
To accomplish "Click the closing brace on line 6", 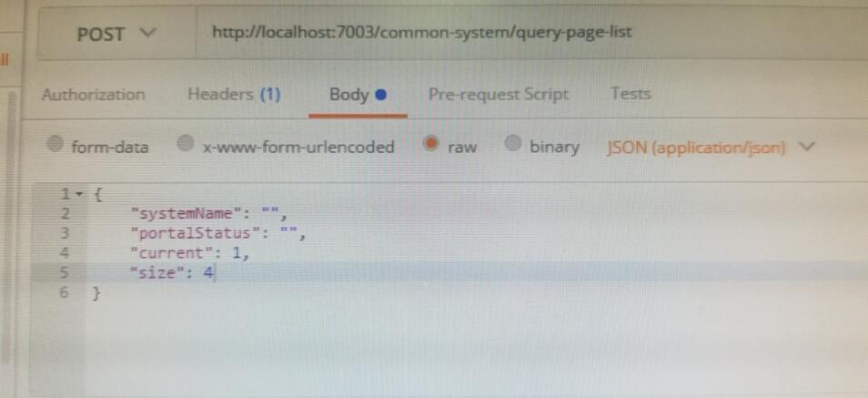I will [x=96, y=292].
